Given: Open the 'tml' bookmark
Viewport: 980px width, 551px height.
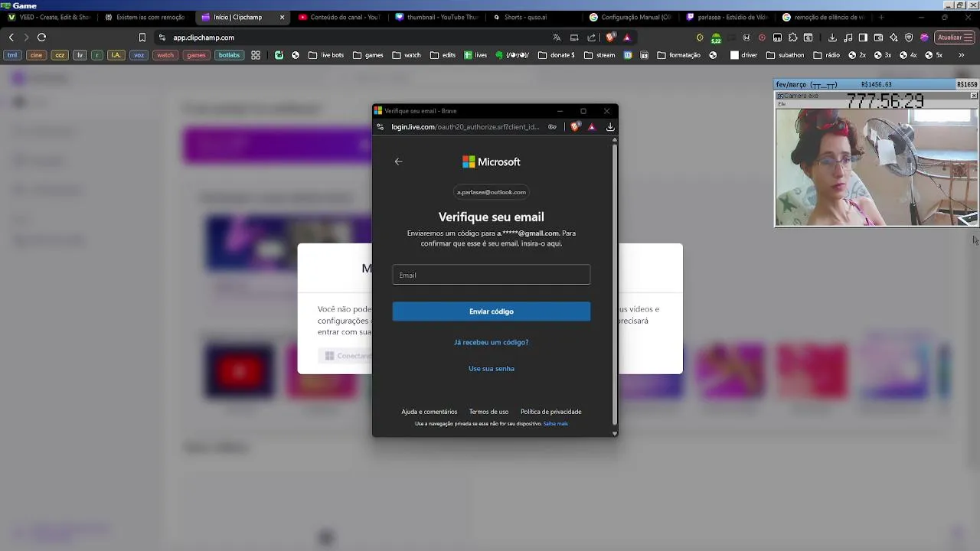Looking at the screenshot, I should (x=12, y=55).
